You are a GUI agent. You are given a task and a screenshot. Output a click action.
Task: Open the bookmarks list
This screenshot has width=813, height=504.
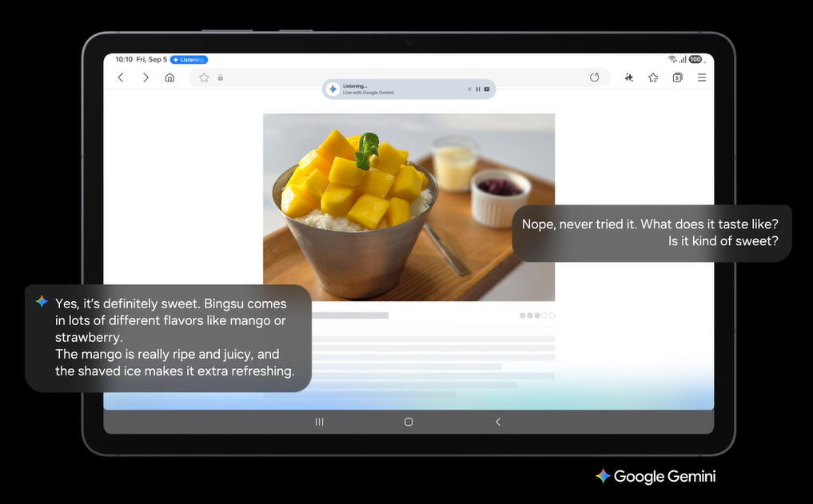pyautogui.click(x=653, y=77)
